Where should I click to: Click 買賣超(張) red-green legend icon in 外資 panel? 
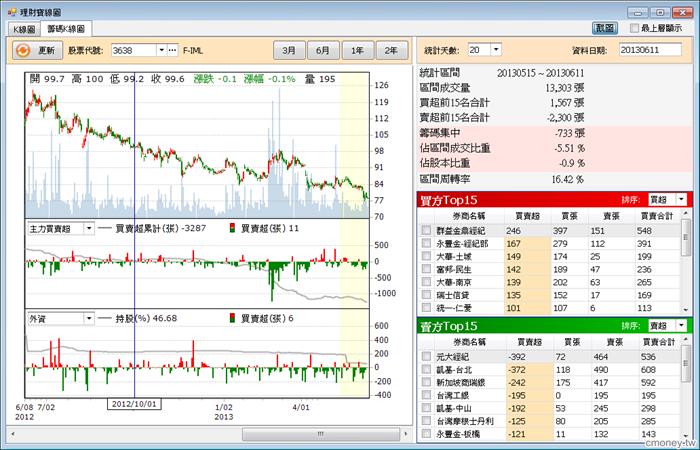pyautogui.click(x=232, y=318)
